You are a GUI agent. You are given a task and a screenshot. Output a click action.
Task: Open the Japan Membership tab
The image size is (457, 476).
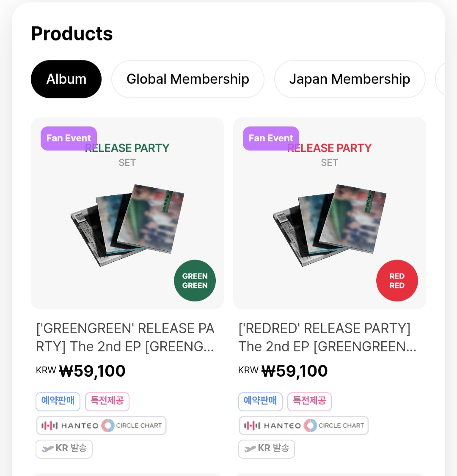click(x=350, y=79)
